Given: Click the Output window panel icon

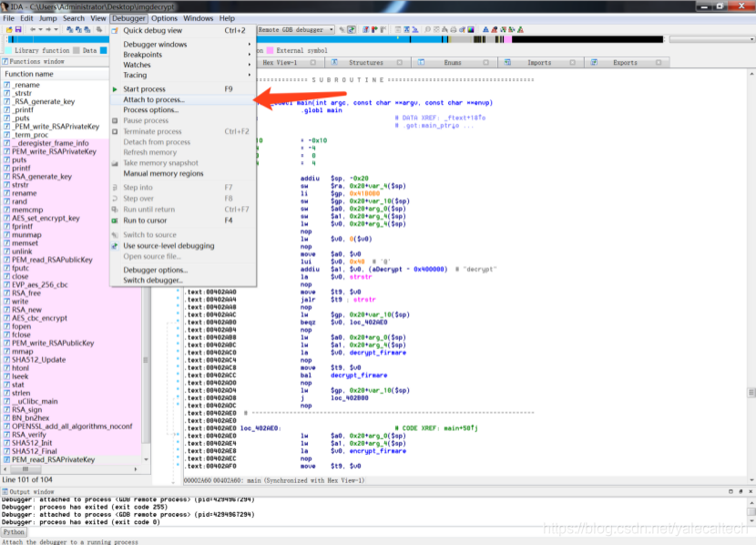Looking at the screenshot, I should coord(5,492).
